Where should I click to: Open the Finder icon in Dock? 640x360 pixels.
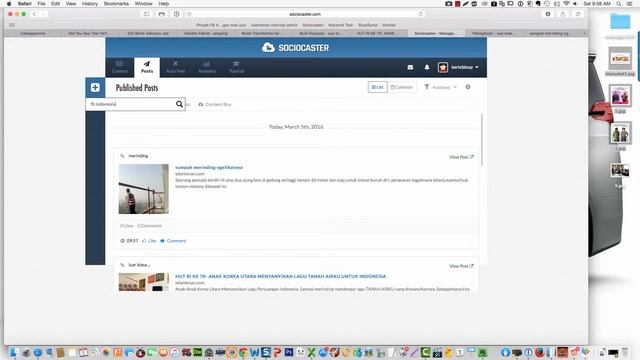coord(14,352)
